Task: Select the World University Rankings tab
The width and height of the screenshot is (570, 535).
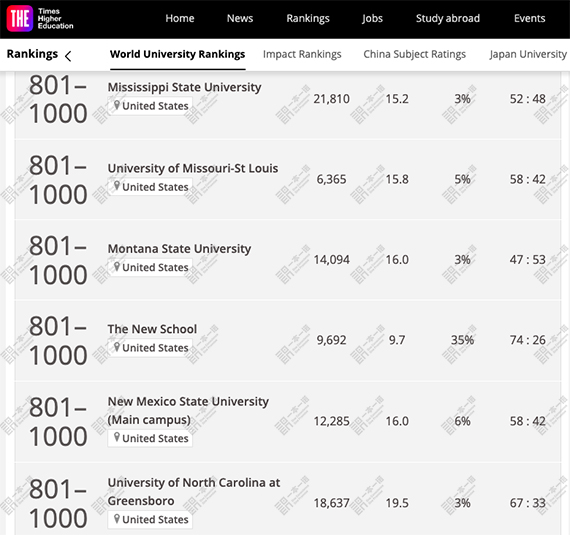Action: 177,54
